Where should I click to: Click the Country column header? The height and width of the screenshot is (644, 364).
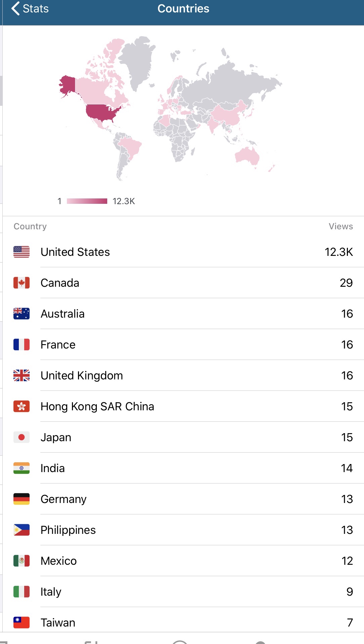tap(30, 226)
